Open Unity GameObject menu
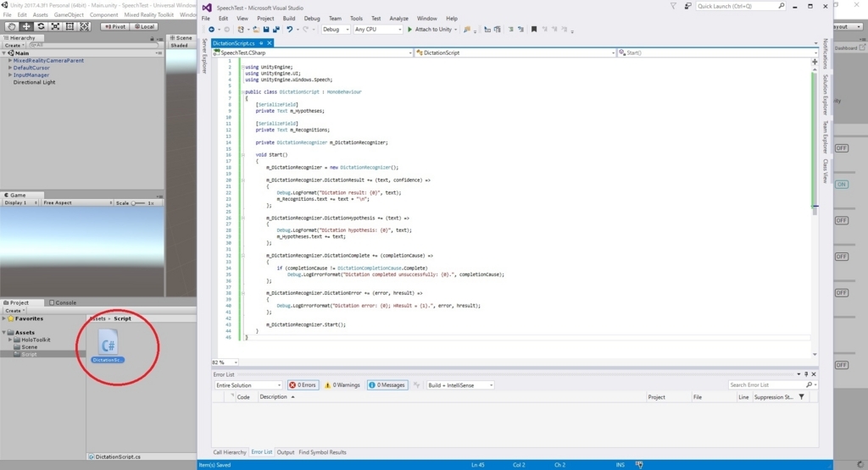 pos(69,15)
